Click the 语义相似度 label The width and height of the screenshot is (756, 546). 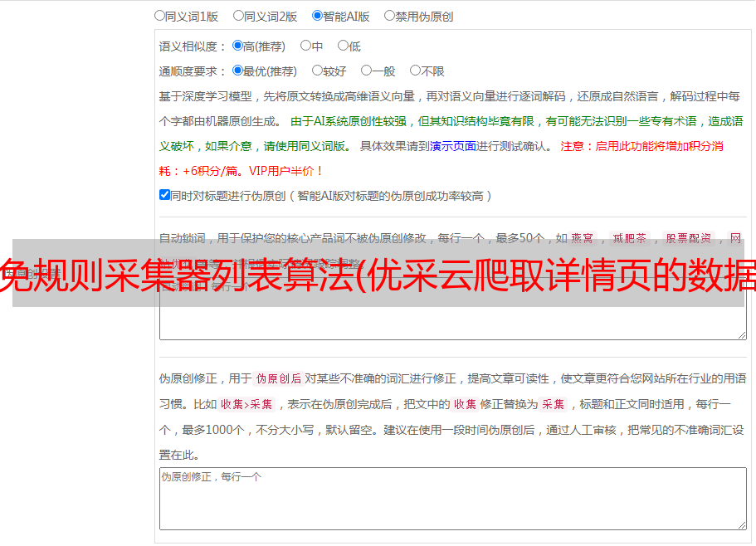tap(193, 46)
